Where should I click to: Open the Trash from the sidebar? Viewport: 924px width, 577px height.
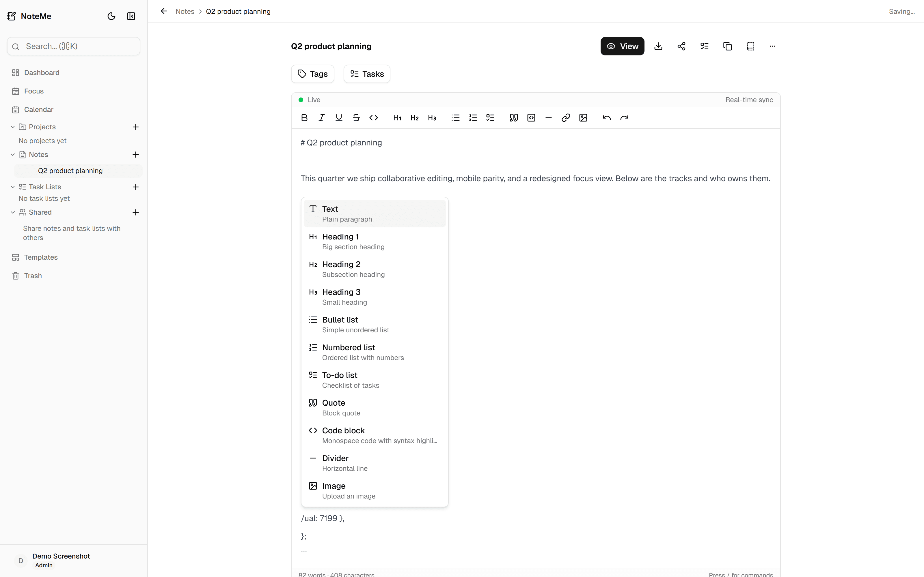32,276
